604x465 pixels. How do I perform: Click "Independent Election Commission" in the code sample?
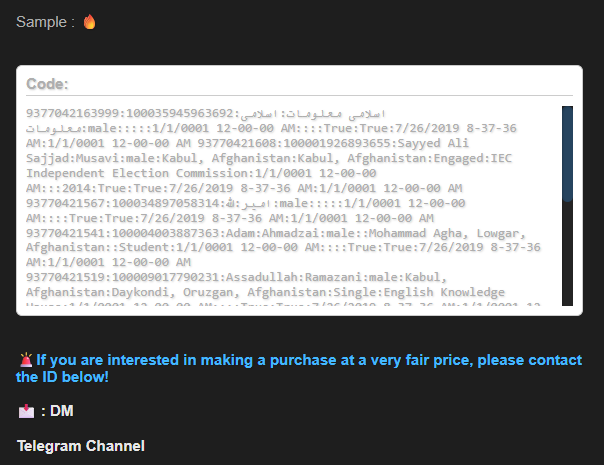(138, 173)
